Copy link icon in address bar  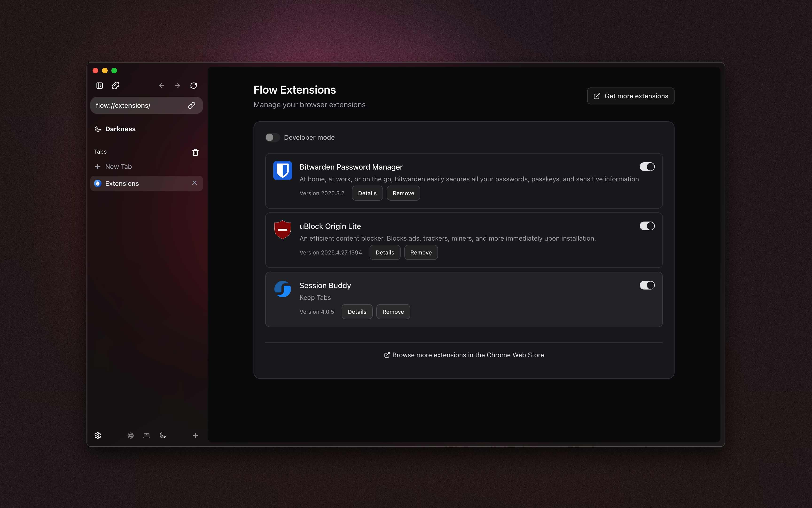(x=191, y=106)
